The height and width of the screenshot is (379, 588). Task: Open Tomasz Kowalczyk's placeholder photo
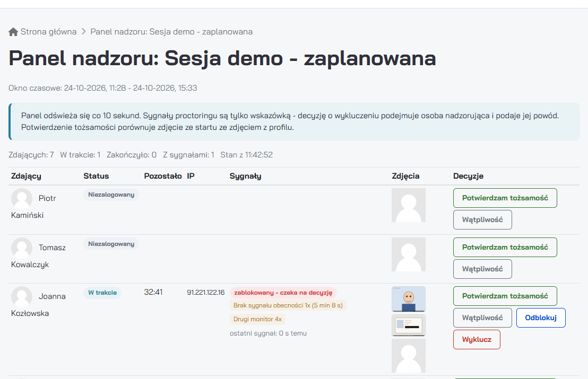pyautogui.click(x=409, y=254)
